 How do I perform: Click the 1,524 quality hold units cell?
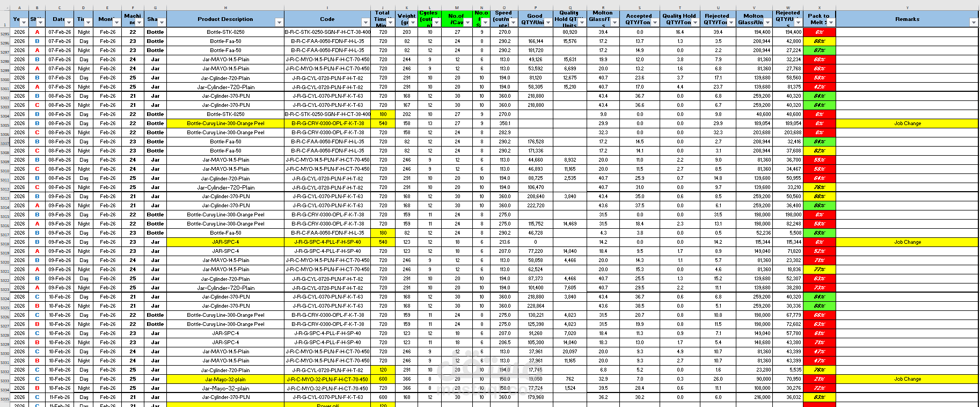coord(569,388)
